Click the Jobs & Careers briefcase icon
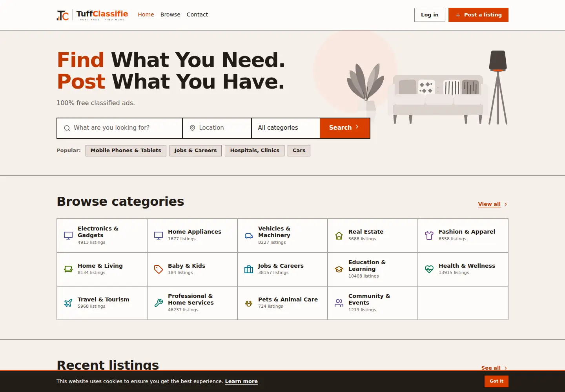 coord(249,269)
